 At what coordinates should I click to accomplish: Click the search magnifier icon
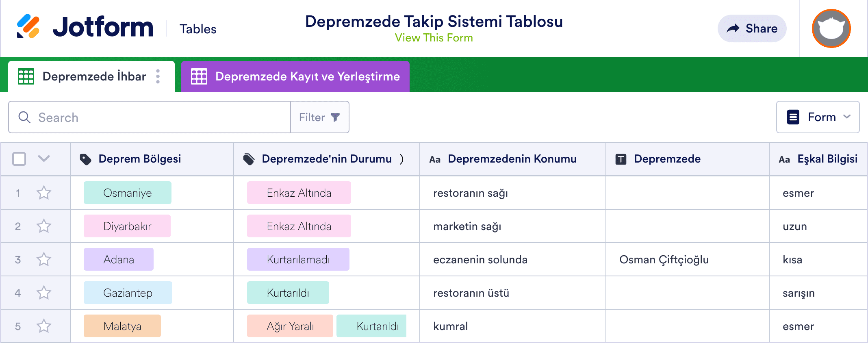(24, 117)
